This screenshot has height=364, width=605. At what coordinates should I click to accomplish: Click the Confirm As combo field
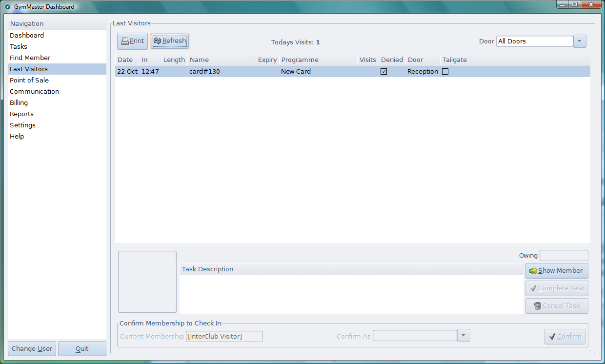coord(415,336)
